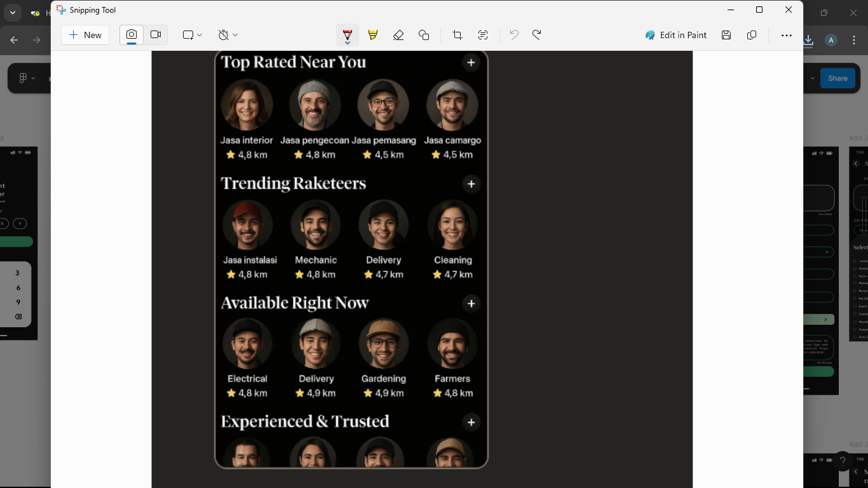The height and width of the screenshot is (488, 868).
Task: Copy the snip to clipboard
Action: pos(752,35)
